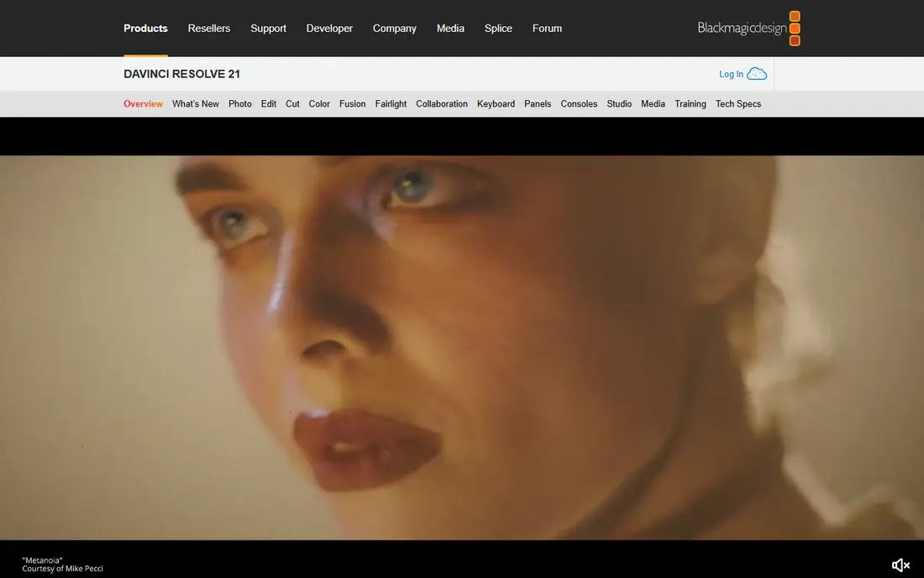Screen dimensions: 924x578
Task: Open the Splice page
Action: 498,29
